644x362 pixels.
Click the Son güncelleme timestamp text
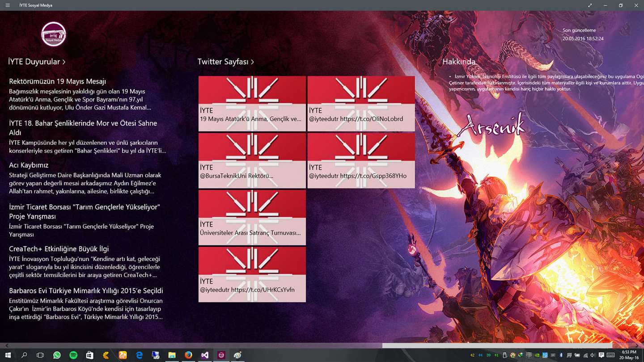point(583,34)
